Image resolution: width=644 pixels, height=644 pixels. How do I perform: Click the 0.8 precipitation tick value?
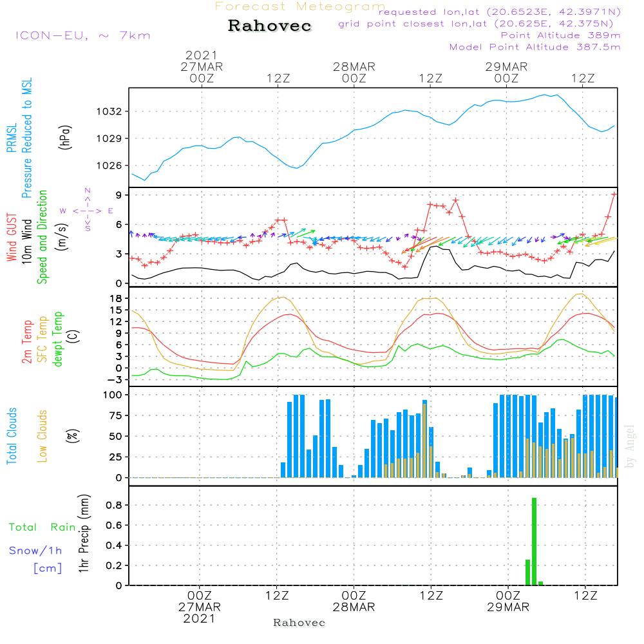(x=113, y=505)
